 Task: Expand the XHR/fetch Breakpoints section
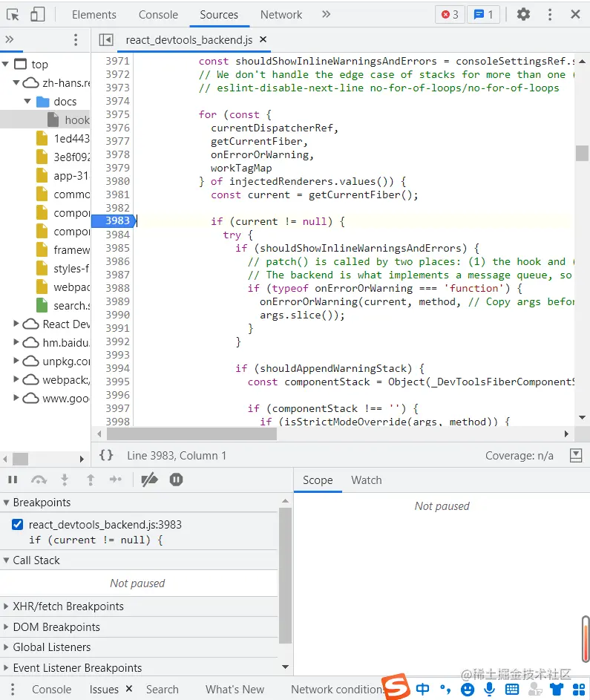[x=6, y=606]
